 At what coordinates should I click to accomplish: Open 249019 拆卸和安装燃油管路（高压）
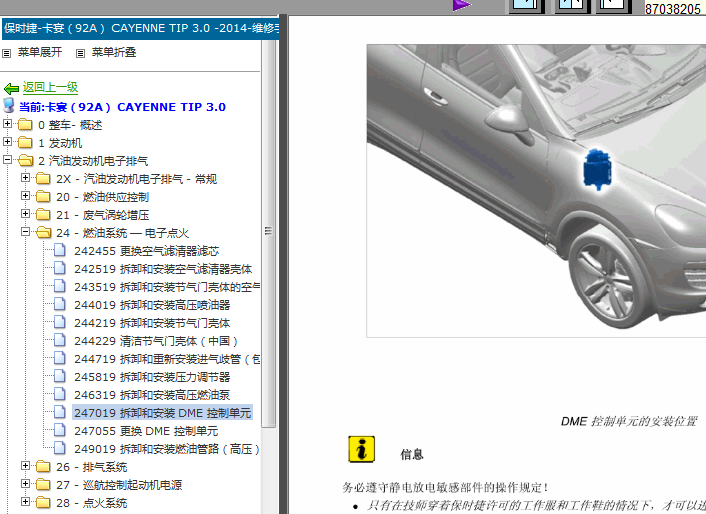pos(167,449)
